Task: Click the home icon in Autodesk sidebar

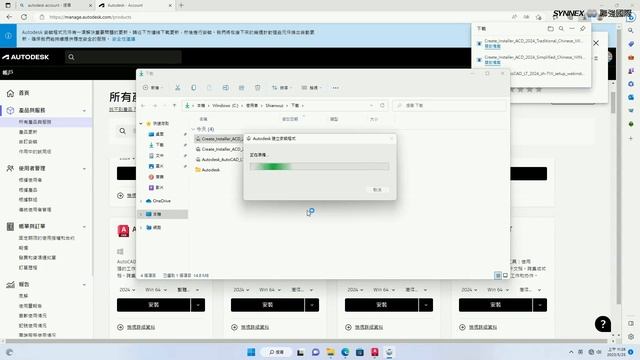Action: tap(10, 93)
